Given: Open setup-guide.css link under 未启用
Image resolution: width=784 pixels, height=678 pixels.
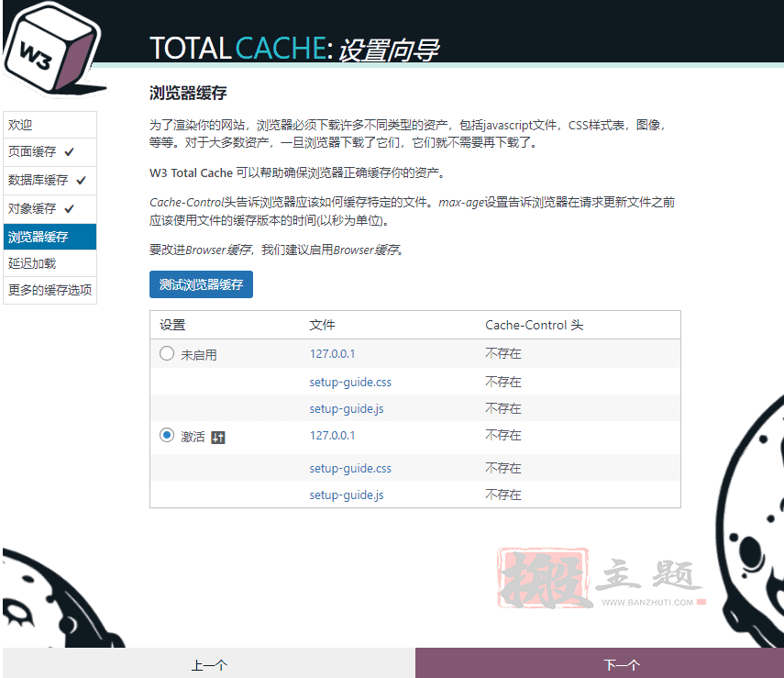Looking at the screenshot, I should pos(350,383).
